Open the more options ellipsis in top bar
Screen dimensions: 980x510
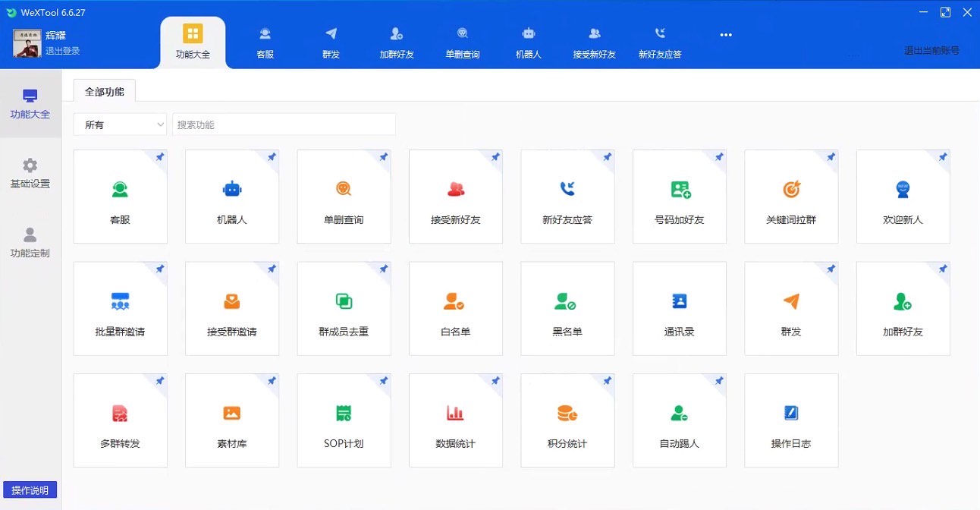726,35
